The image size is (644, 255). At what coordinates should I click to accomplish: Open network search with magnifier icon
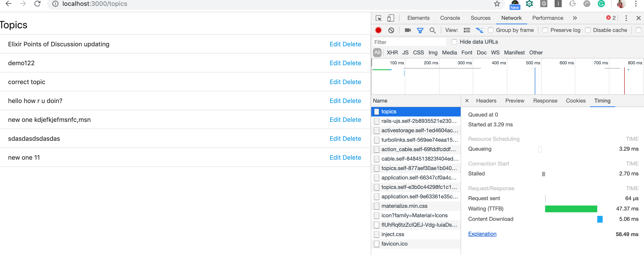coord(432,30)
